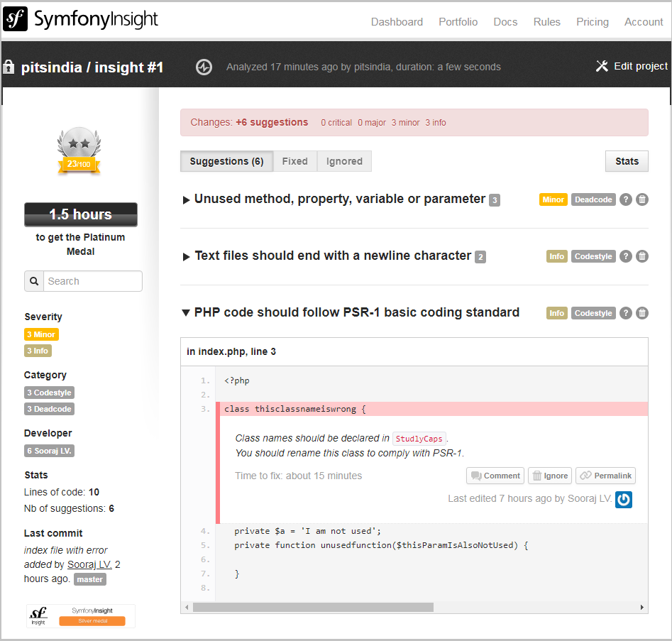The width and height of the screenshot is (672, 641).
Task: Click the SymfonyInsight wordmark
Action: click(x=96, y=19)
